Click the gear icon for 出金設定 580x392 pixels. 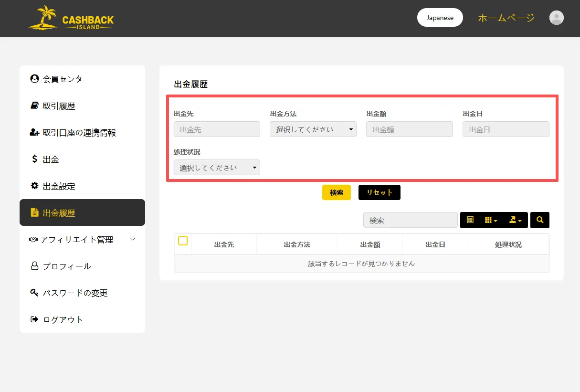(x=34, y=186)
